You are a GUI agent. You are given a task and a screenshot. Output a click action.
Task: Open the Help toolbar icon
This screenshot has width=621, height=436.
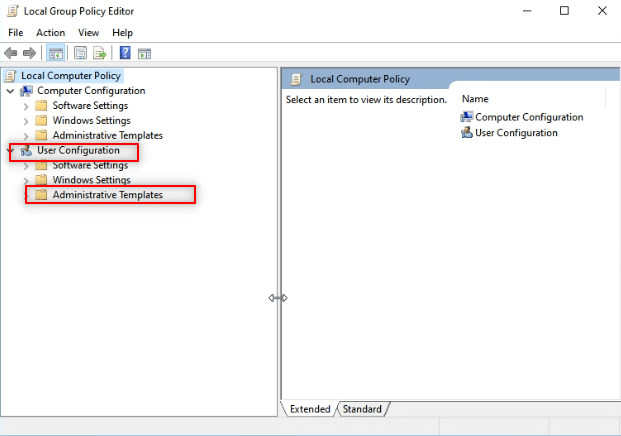click(x=125, y=53)
